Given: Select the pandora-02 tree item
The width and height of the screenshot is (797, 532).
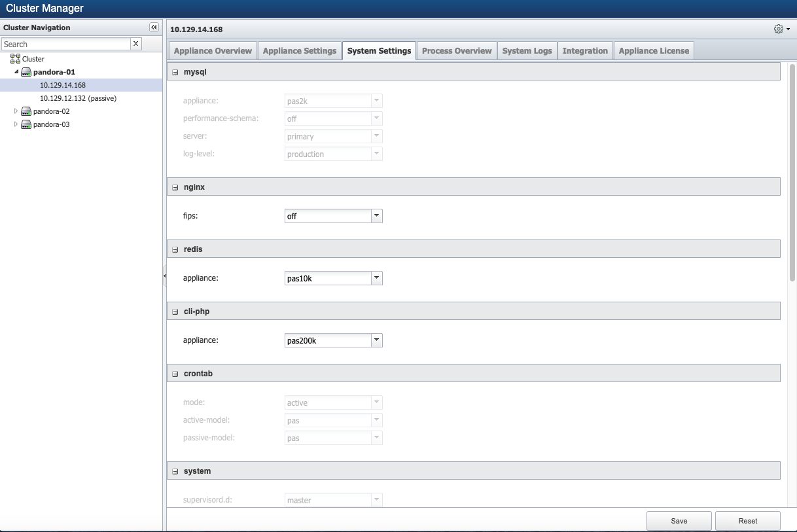Looking at the screenshot, I should (51, 111).
